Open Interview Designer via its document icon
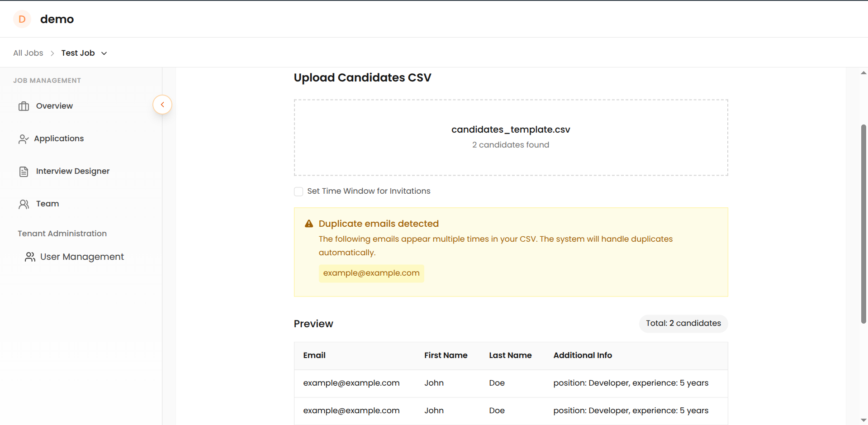 click(x=24, y=171)
